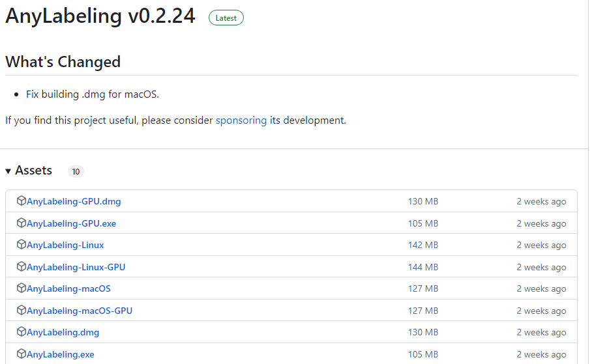Click '2 weeks ago' in AnyLabeling.exe row

(541, 354)
